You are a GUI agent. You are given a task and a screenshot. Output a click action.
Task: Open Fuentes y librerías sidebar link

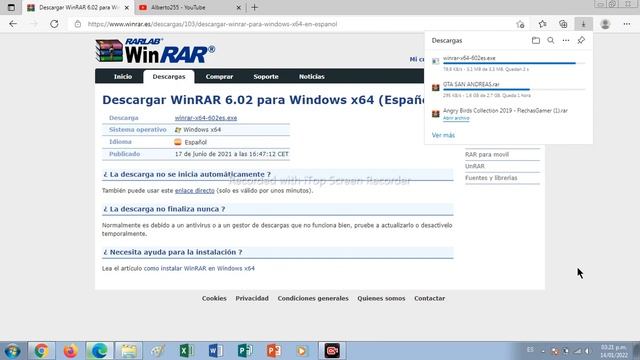pyautogui.click(x=491, y=178)
